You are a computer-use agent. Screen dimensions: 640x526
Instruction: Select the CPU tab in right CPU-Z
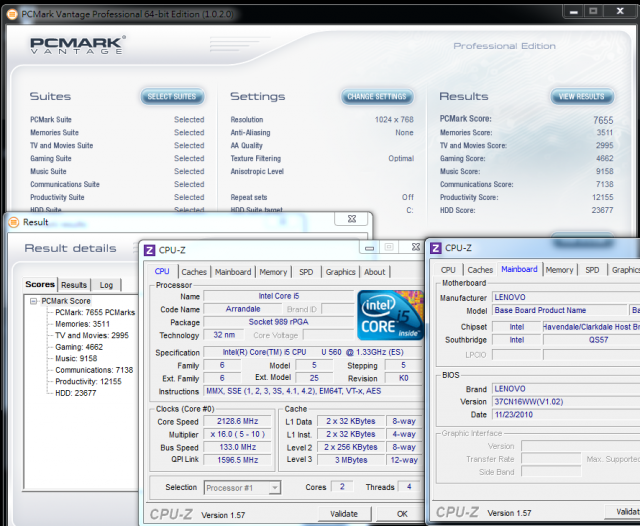point(448,270)
